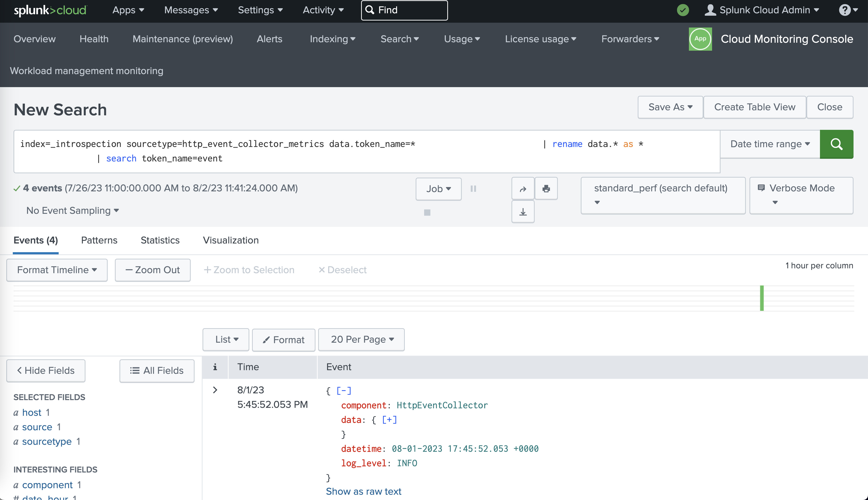Go to the Overview page
868x500 pixels.
point(34,39)
